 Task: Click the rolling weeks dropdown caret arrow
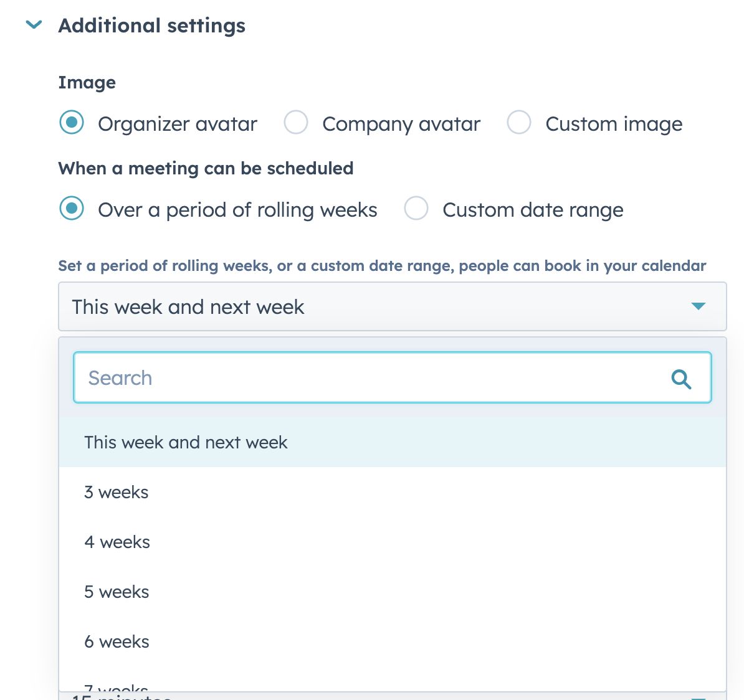[698, 306]
